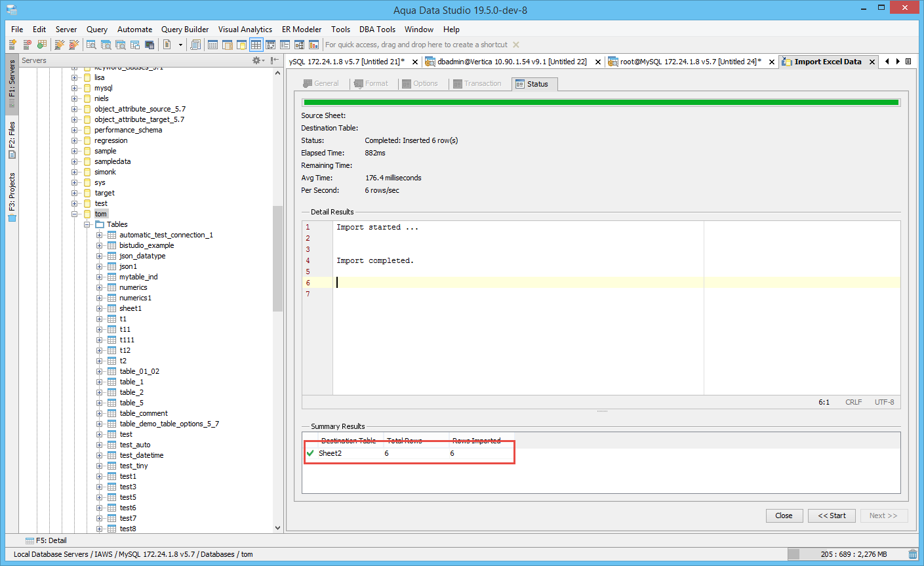Screen dimensions: 924x566
Task: Expand the sheet1 table node
Action: [99, 308]
